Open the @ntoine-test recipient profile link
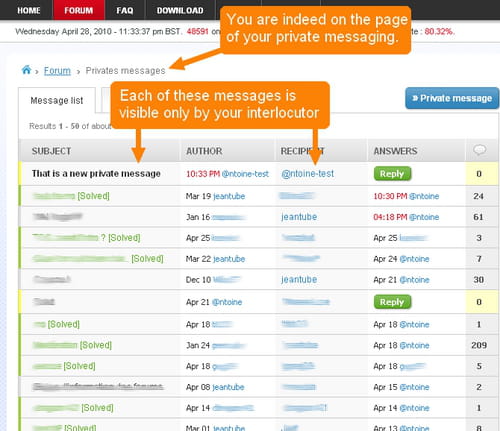The height and width of the screenshot is (431, 500). pyautogui.click(x=307, y=174)
